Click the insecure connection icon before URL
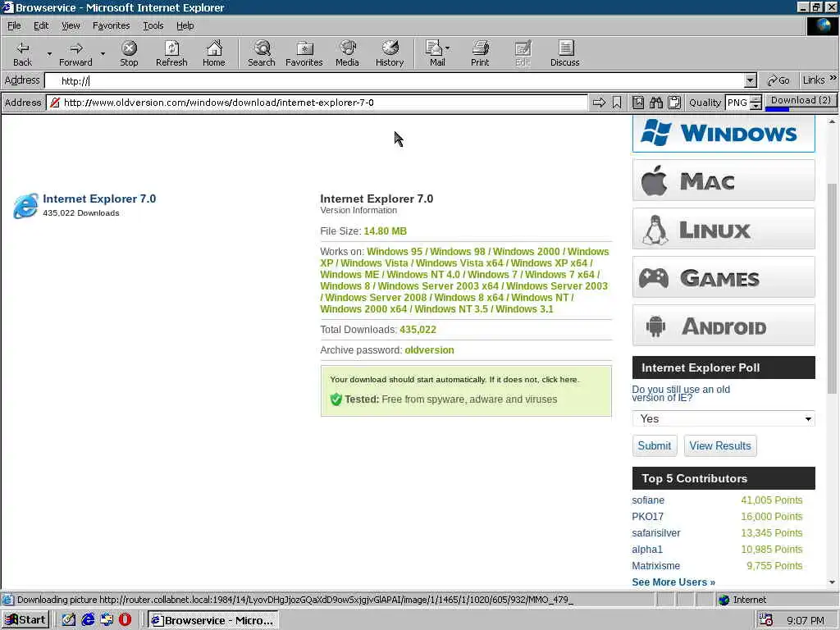 (55, 103)
